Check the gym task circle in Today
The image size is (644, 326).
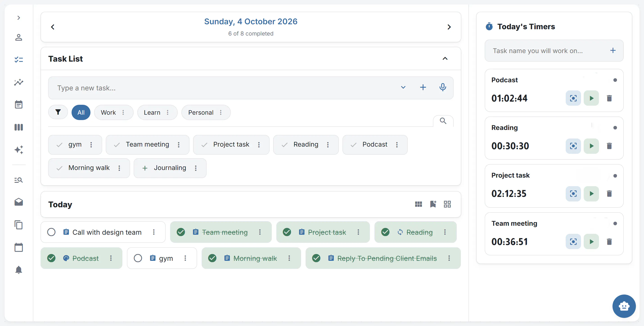pyautogui.click(x=138, y=258)
